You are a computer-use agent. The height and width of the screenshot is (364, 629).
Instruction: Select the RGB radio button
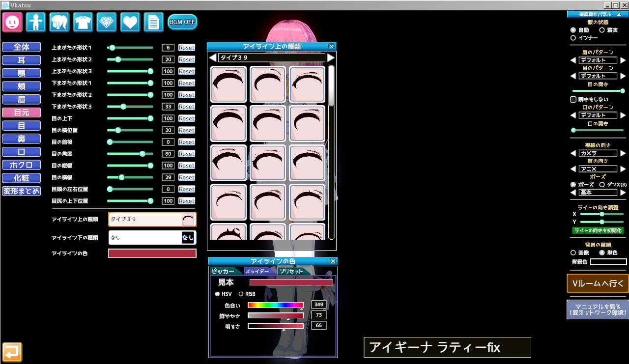[241, 294]
